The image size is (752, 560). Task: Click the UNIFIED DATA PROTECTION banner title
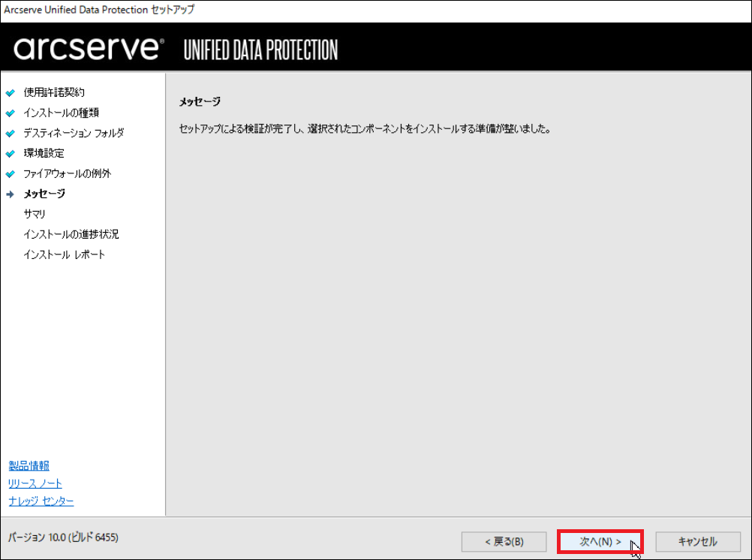point(261,50)
